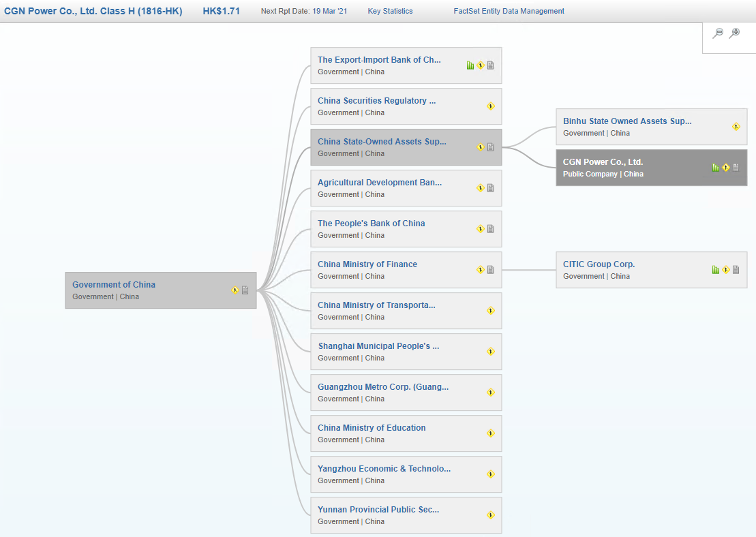Click yellow diamond icon on Shanghai Municipal People's card
This screenshot has width=756, height=537.
490,352
